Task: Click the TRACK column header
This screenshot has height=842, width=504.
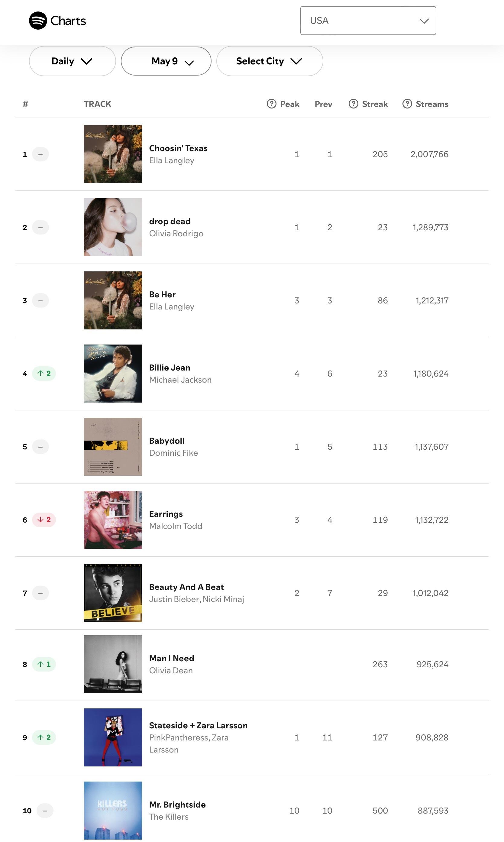Action: [x=98, y=104]
